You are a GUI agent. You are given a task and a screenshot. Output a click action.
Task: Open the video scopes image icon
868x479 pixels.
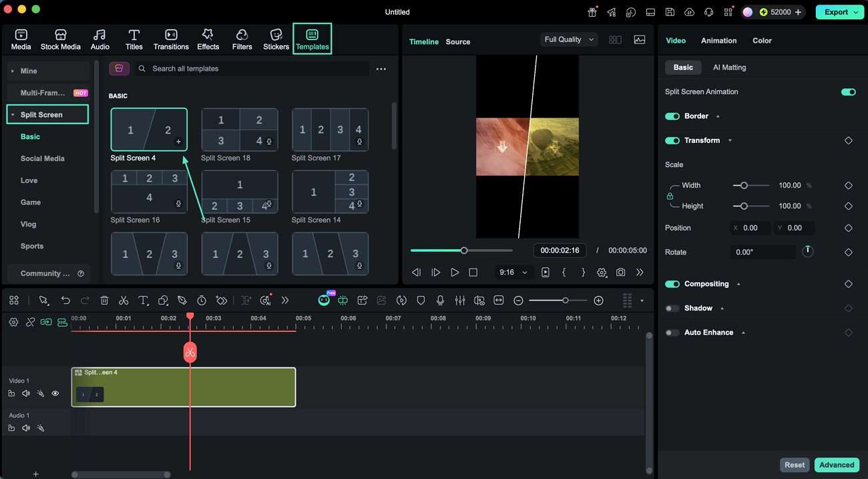click(x=640, y=39)
